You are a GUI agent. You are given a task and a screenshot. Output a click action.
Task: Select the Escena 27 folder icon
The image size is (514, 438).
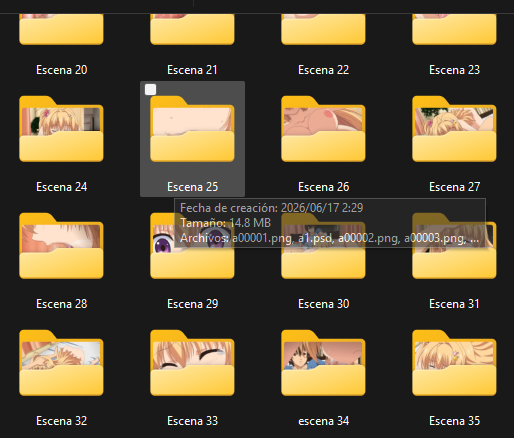(454, 129)
